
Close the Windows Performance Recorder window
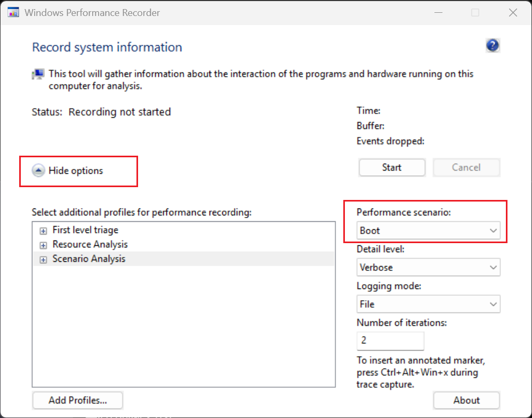click(513, 13)
